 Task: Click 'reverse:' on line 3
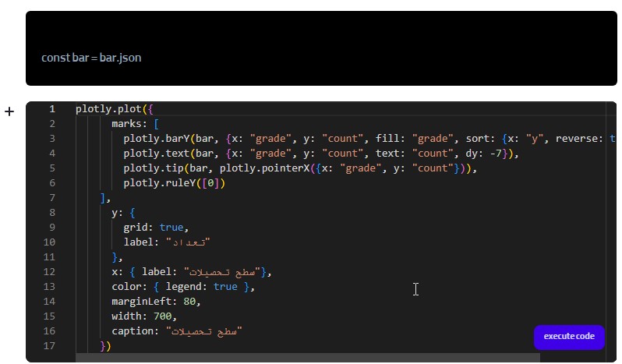pyautogui.click(x=579, y=139)
